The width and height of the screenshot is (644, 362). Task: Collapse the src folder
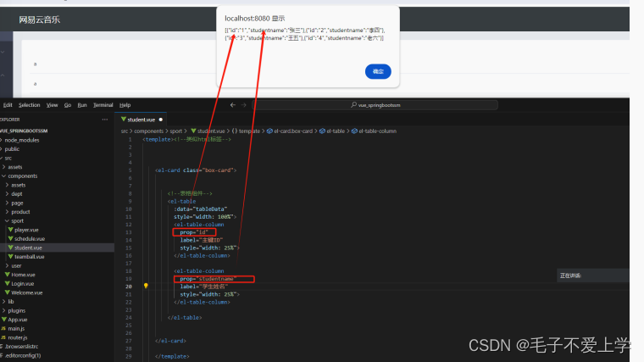pyautogui.click(x=8, y=159)
